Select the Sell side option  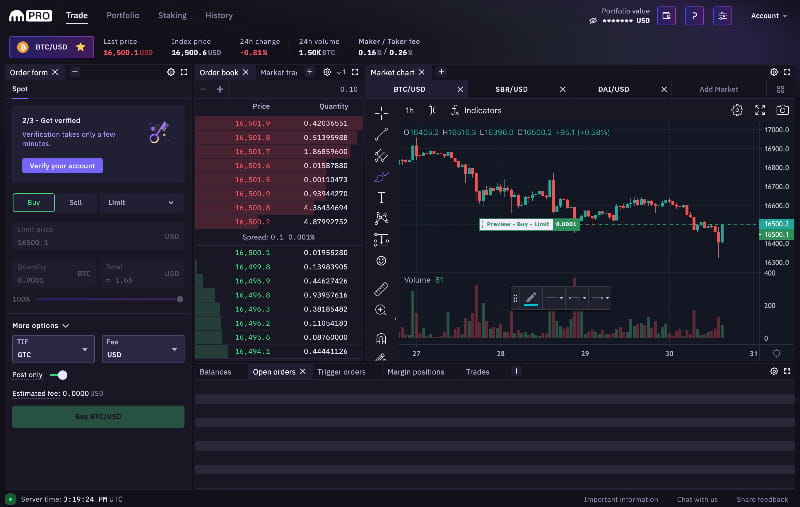76,202
